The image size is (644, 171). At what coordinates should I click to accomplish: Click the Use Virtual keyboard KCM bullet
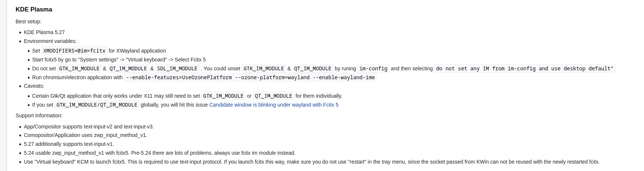coord(312,162)
